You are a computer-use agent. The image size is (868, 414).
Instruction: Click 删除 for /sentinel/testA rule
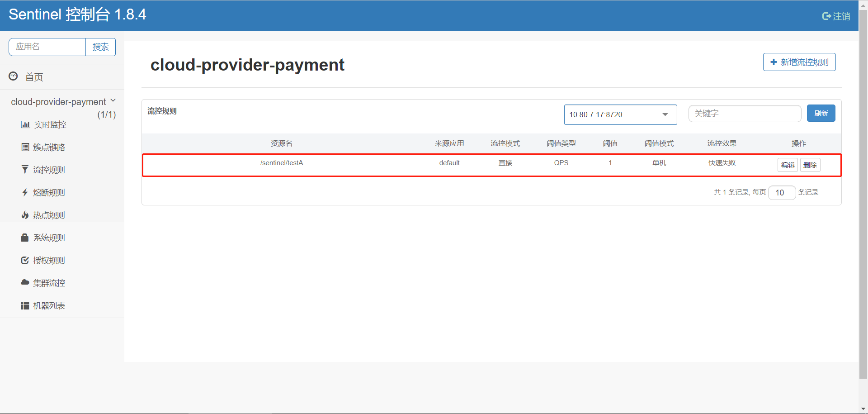(810, 165)
